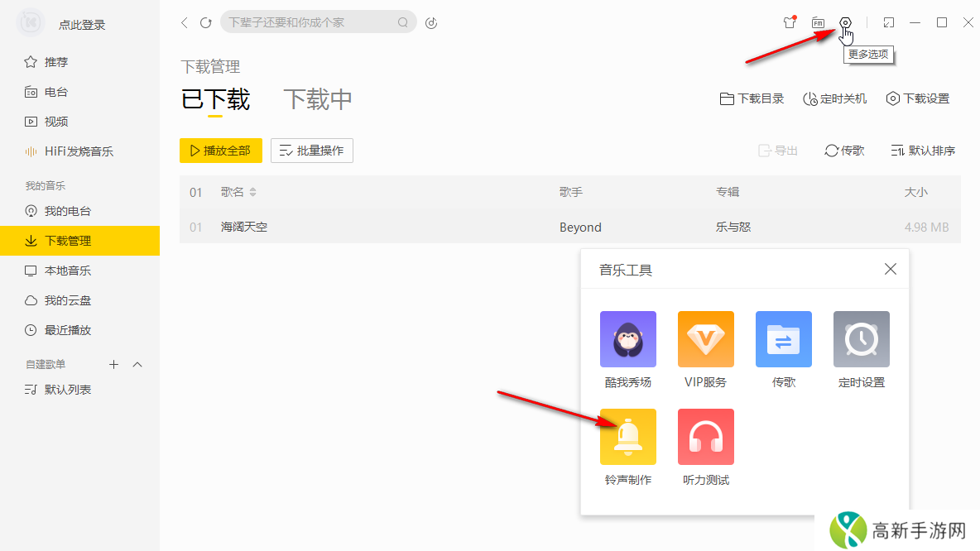Enable 批量操作 batch operation mode

[x=312, y=151]
